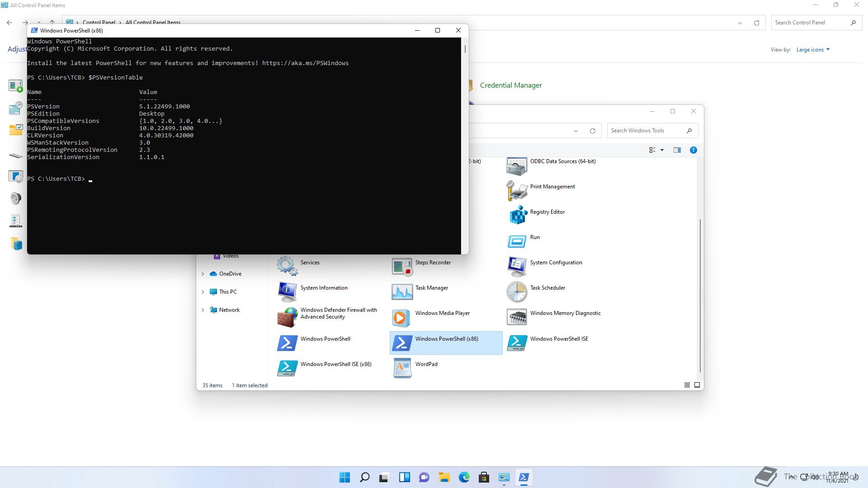This screenshot has width=868, height=488.
Task: Open System Configuration icon
Action: point(517,267)
